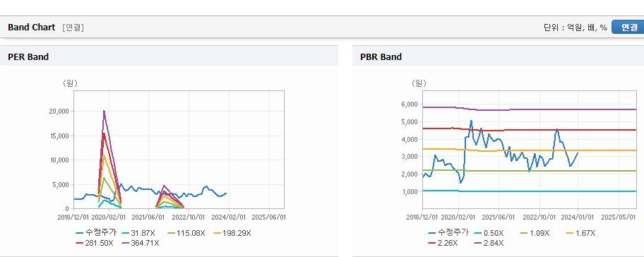Click the 연결 button
644x257 pixels.
[628, 27]
